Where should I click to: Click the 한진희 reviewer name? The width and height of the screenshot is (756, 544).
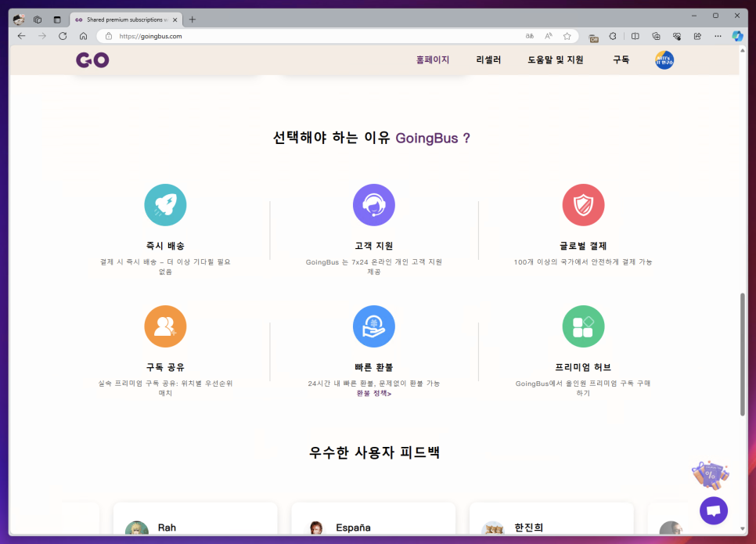tap(528, 528)
